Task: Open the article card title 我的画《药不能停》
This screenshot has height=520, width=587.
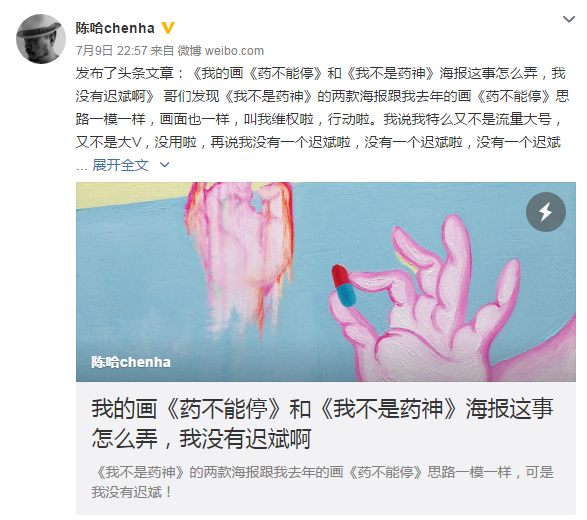Action: 322,423
